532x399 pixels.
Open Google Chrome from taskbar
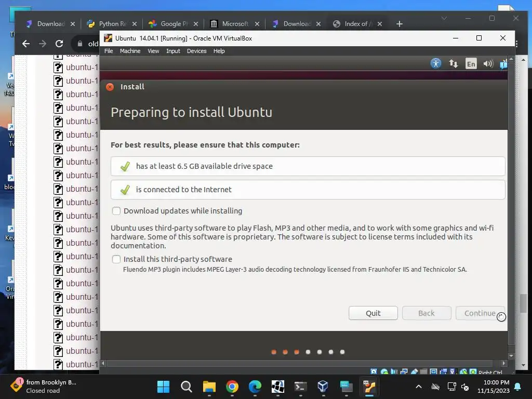coord(232,387)
